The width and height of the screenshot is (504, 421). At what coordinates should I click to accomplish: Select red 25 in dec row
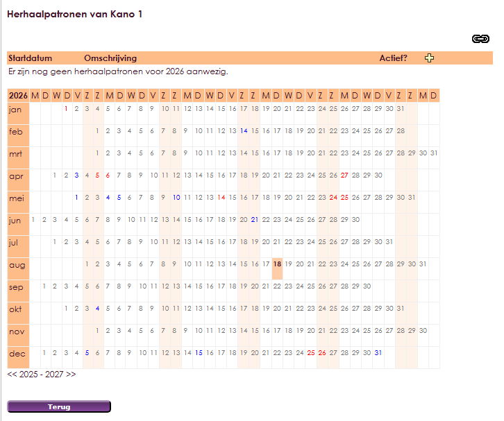[311, 353]
